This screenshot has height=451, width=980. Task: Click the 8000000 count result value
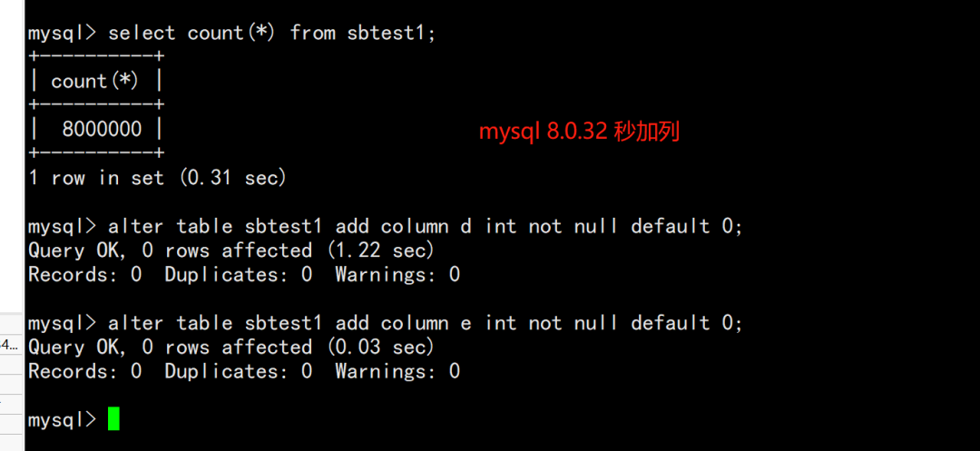[x=102, y=129]
